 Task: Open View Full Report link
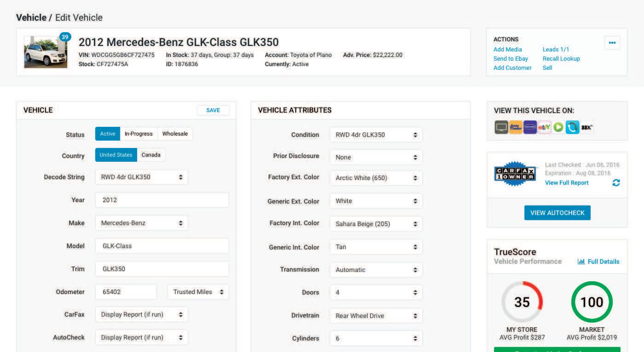(x=567, y=182)
